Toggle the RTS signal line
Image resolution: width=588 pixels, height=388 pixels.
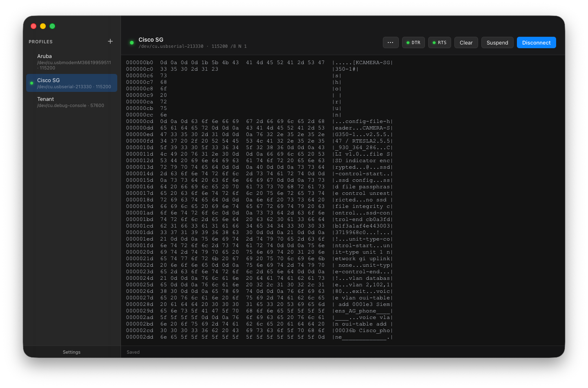(440, 42)
